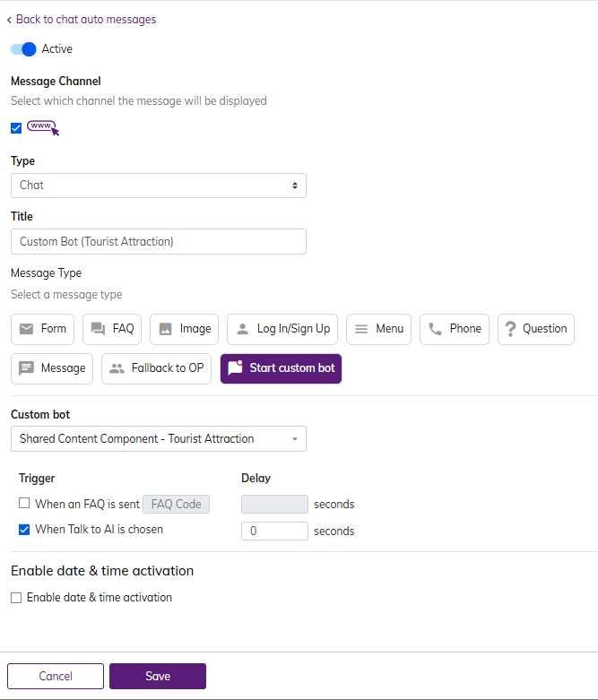Choose the FAQ message type icon
This screenshot has height=700, width=598.
pyautogui.click(x=98, y=329)
